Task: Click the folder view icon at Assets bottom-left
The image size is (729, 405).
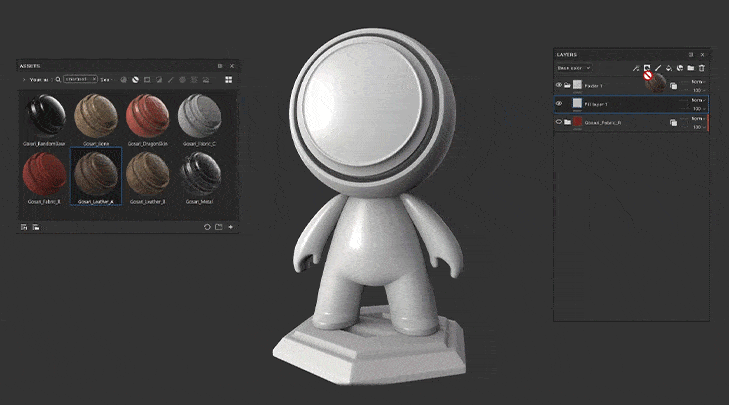Action: (36, 227)
